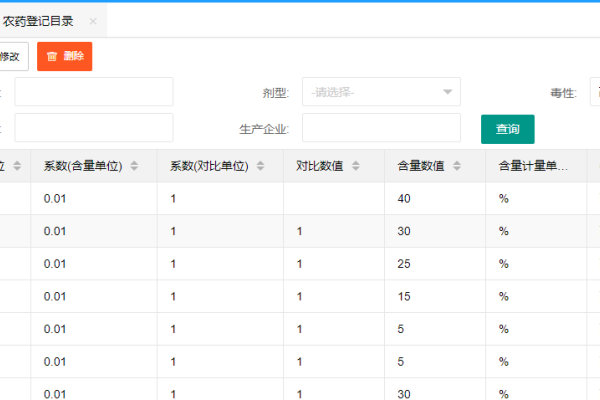Click the 系数(对比单位) header label
The height and width of the screenshot is (400, 600).
(209, 166)
